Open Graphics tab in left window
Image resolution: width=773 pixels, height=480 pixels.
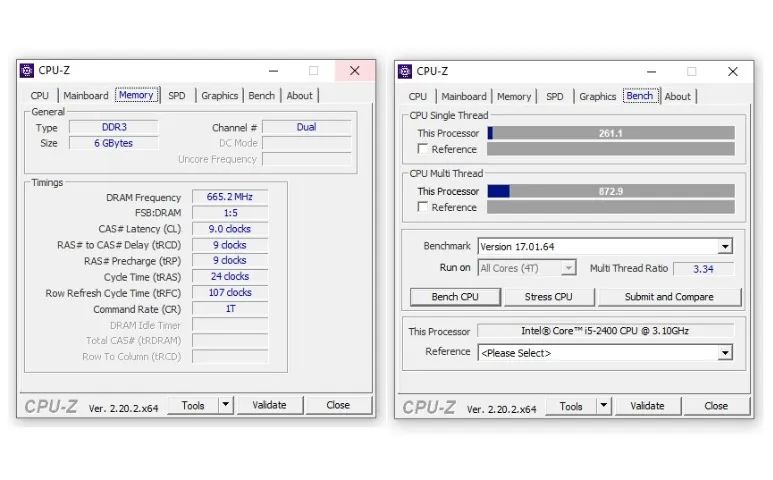pyautogui.click(x=219, y=96)
